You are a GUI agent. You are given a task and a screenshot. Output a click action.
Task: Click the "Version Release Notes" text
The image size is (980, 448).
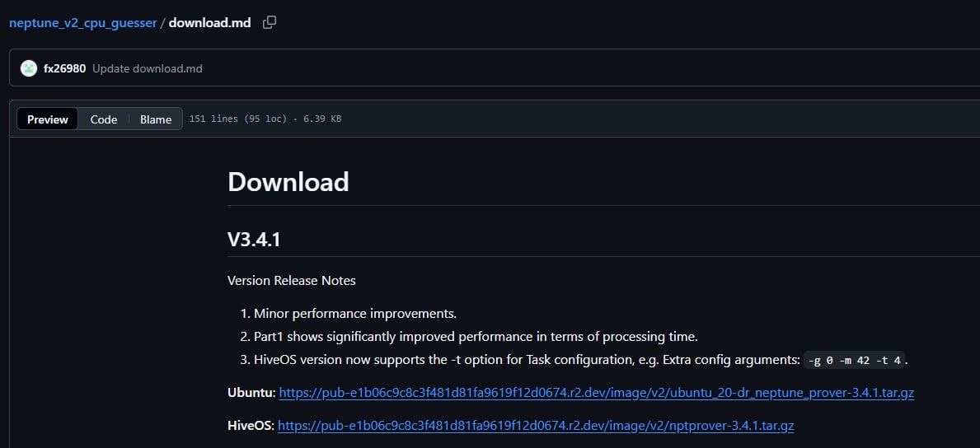click(292, 281)
